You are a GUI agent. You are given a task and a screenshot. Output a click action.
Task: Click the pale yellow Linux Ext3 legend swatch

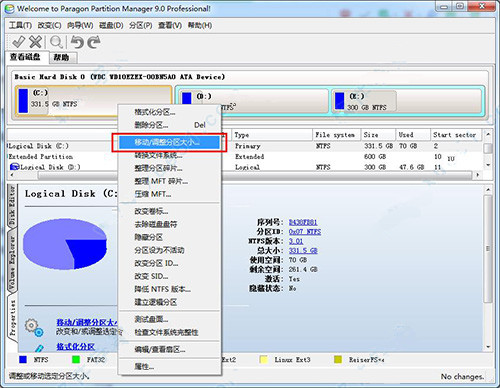click(264, 360)
